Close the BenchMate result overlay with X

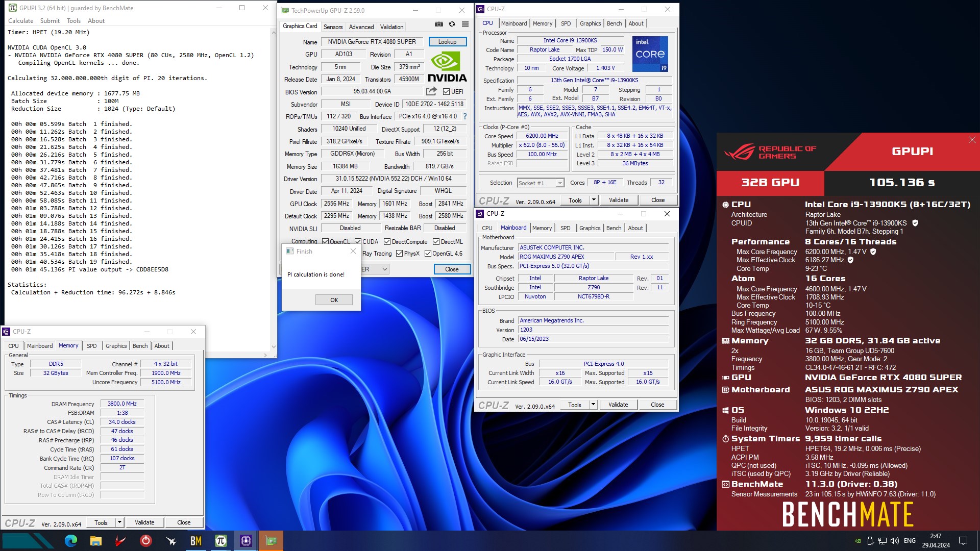click(972, 140)
